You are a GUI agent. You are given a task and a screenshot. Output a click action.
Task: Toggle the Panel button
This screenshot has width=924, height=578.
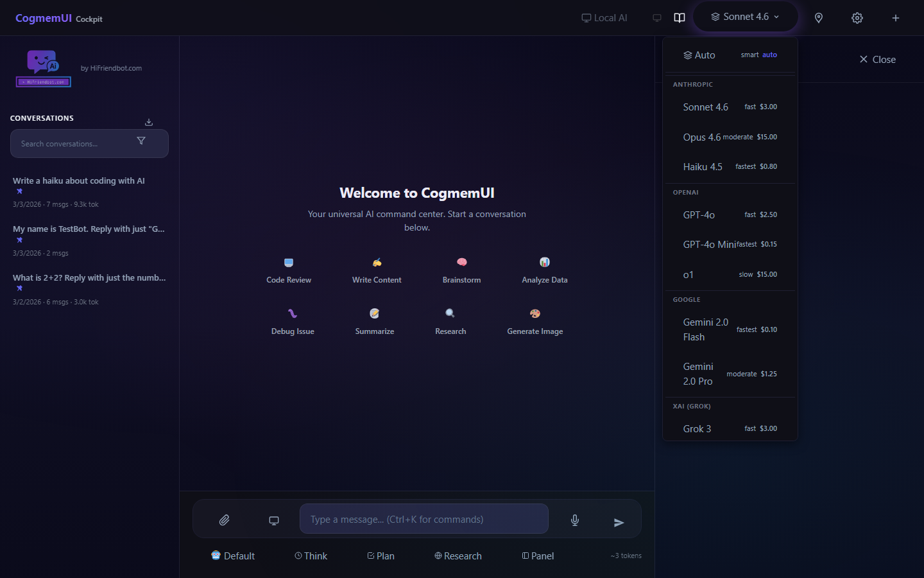[538, 556]
